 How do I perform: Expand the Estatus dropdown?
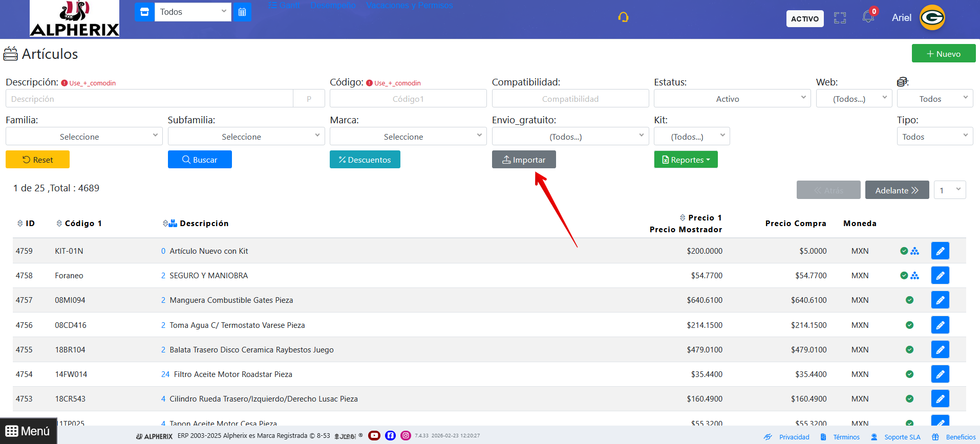pyautogui.click(x=732, y=99)
